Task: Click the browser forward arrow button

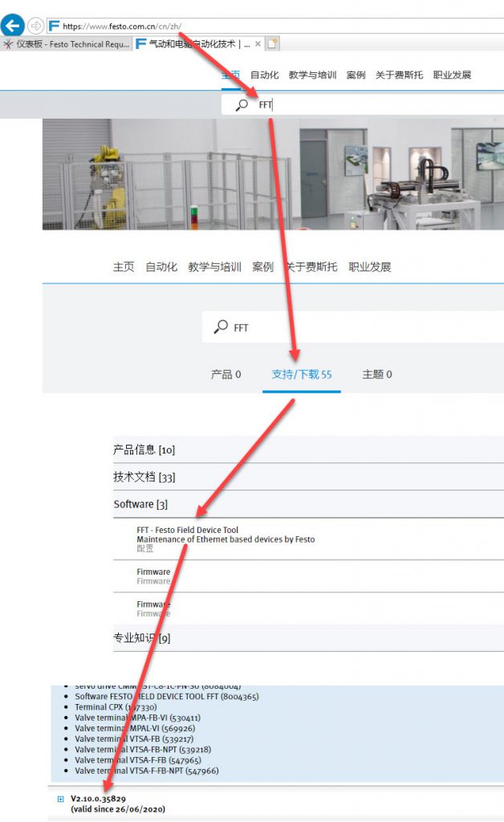Action: pos(35,25)
